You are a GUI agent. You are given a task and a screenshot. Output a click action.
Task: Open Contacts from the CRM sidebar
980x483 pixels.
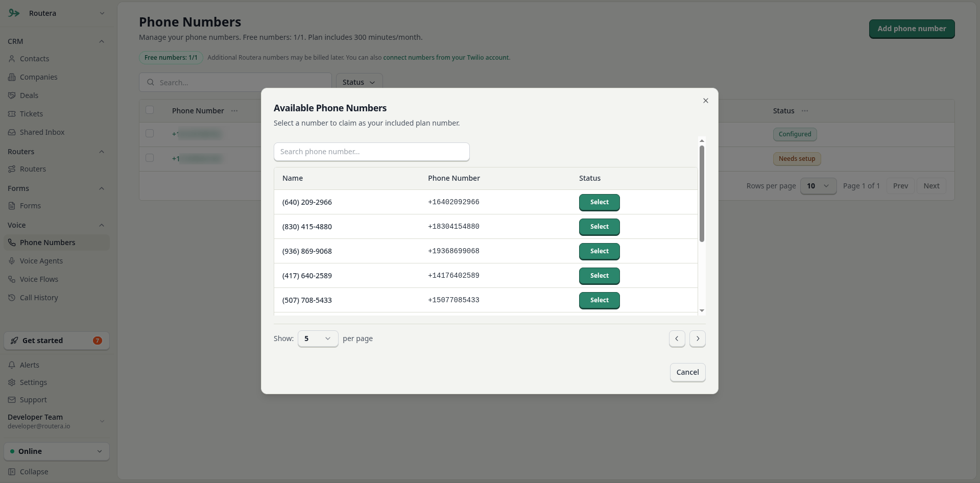(56, 59)
